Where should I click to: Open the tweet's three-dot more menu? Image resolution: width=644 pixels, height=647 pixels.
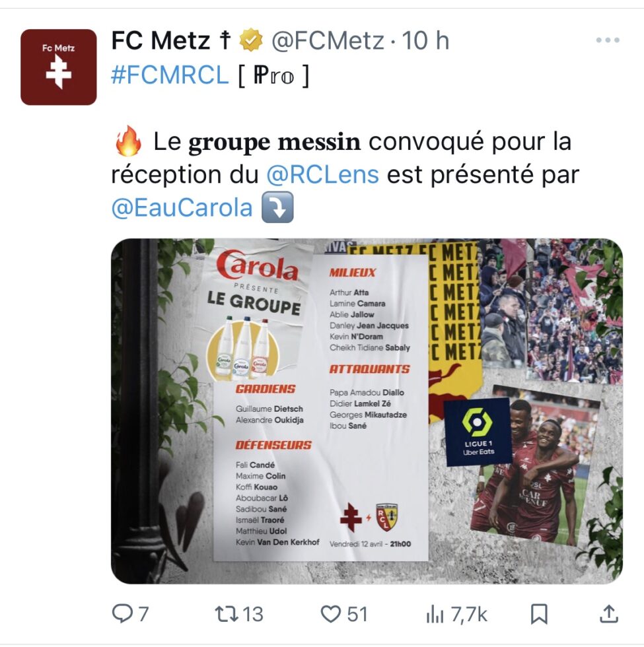pyautogui.click(x=608, y=40)
